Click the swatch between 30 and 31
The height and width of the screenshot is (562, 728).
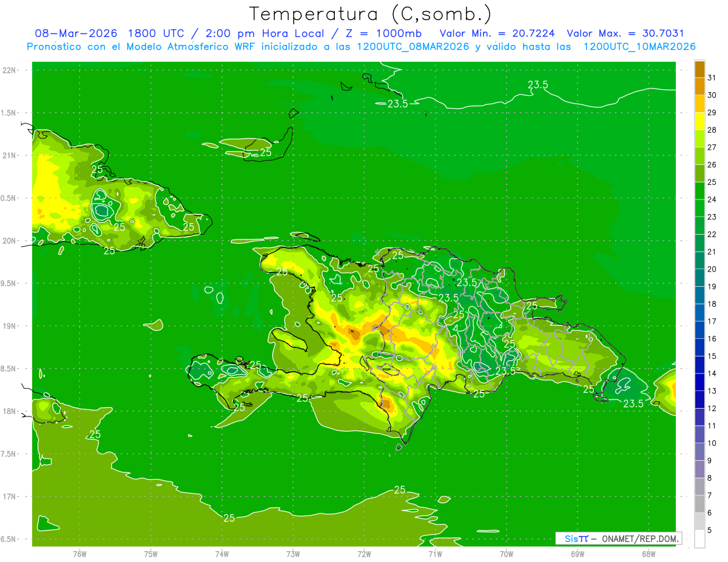pos(699,87)
